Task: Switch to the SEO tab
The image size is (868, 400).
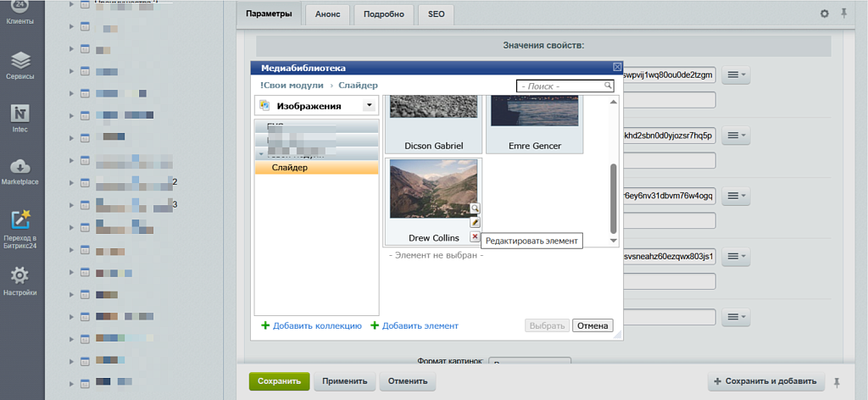Action: tap(436, 14)
